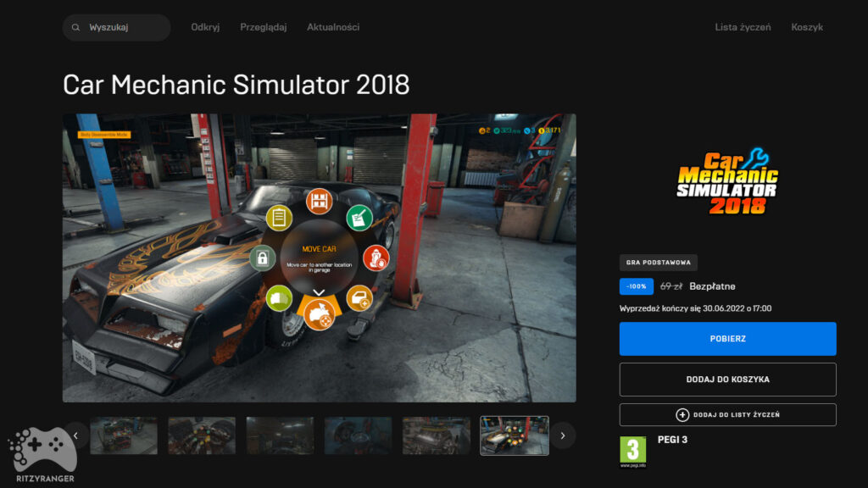
Task: Click the PEGI 3 text label
Action: pyautogui.click(x=672, y=440)
